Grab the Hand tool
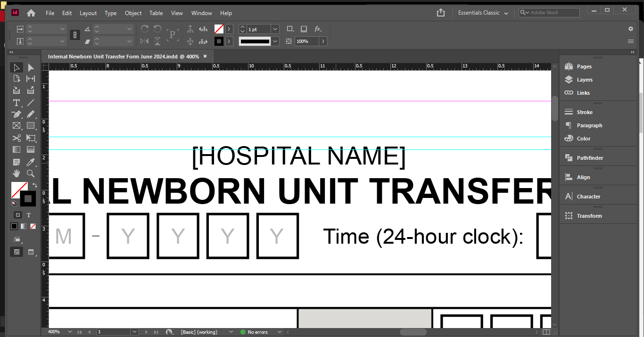 point(16,173)
